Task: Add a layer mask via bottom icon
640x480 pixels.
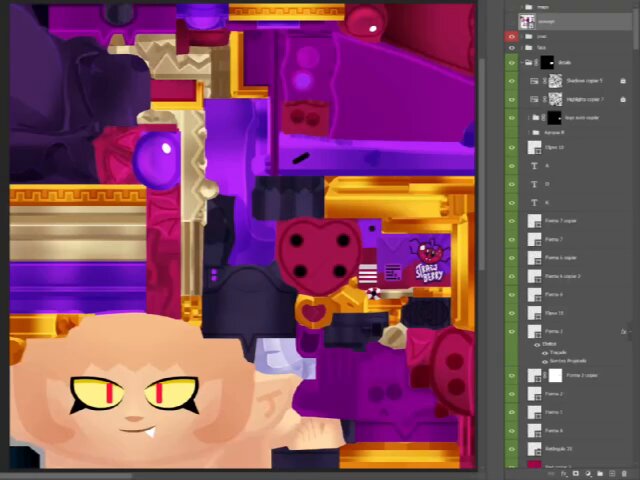Action: tap(576, 473)
